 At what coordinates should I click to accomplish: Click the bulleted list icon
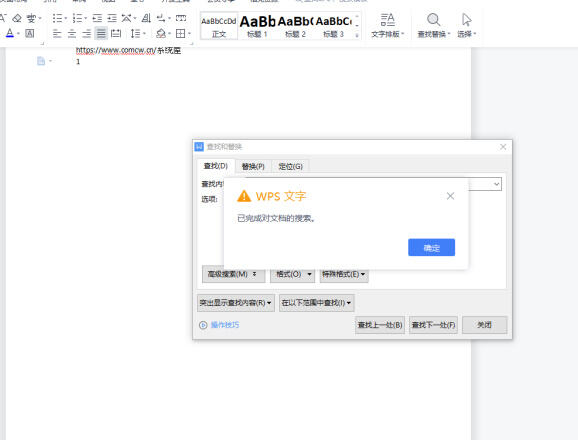58,18
